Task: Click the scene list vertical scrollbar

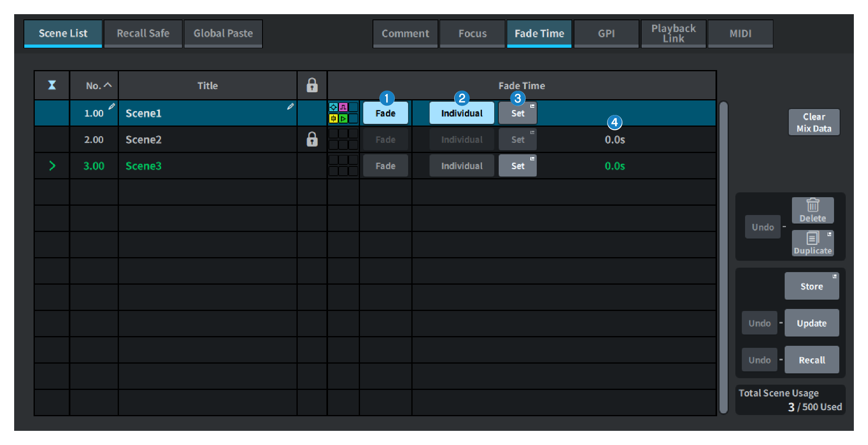Action: click(724, 258)
